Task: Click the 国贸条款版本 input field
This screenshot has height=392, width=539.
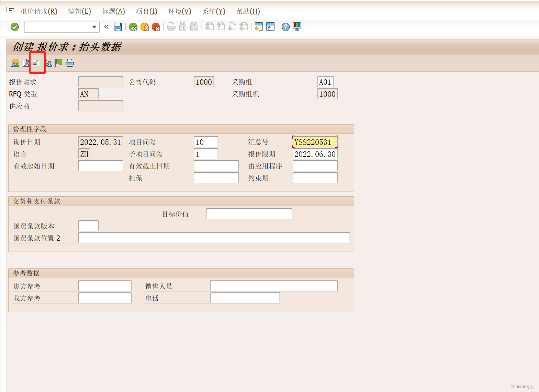Action: tap(88, 226)
